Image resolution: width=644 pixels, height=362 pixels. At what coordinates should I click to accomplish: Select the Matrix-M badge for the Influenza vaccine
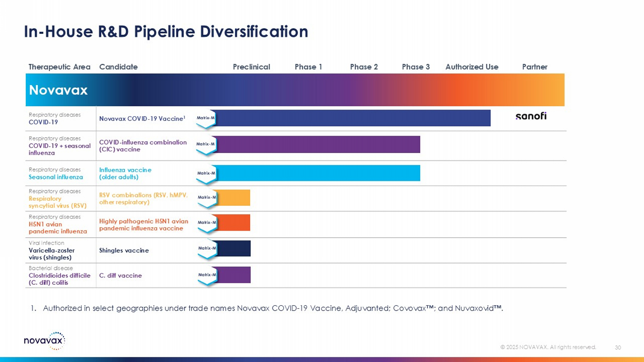click(x=207, y=174)
